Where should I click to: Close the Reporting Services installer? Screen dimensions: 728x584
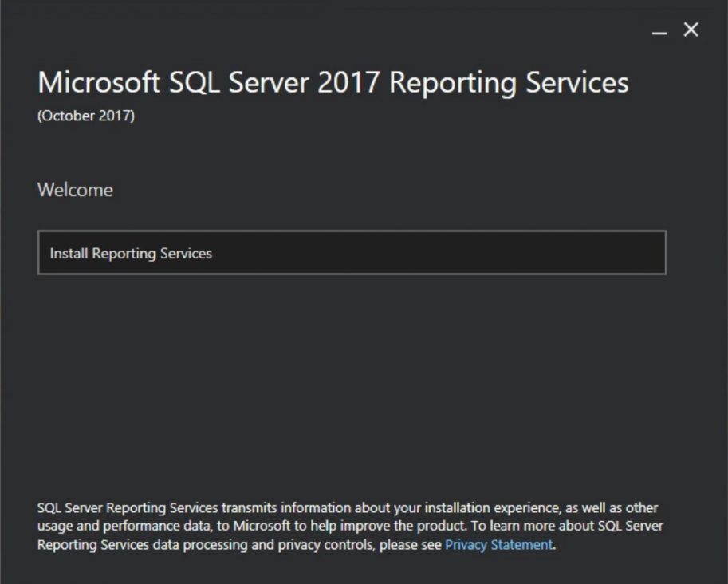point(689,30)
